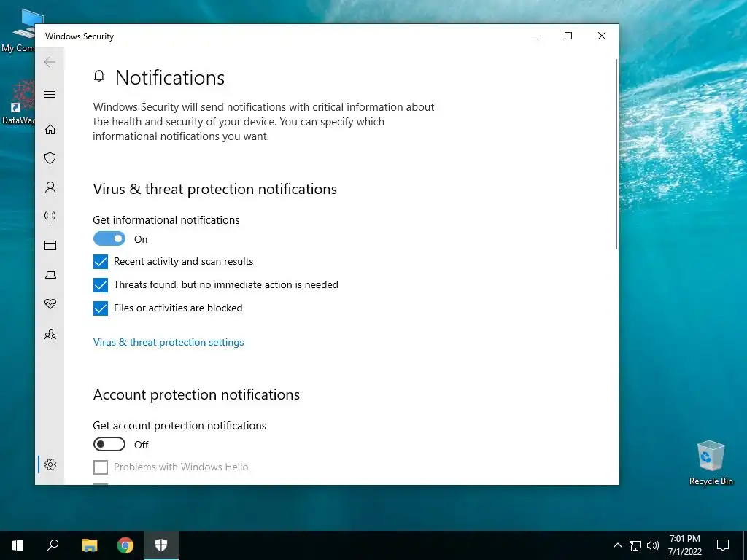The image size is (747, 560).
Task: Check Problems with Windows Hello box
Action: 101,467
